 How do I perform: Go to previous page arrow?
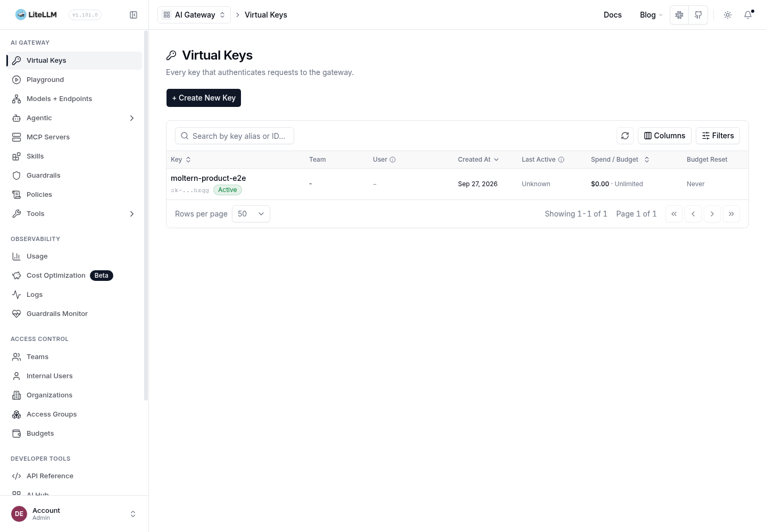pos(693,214)
